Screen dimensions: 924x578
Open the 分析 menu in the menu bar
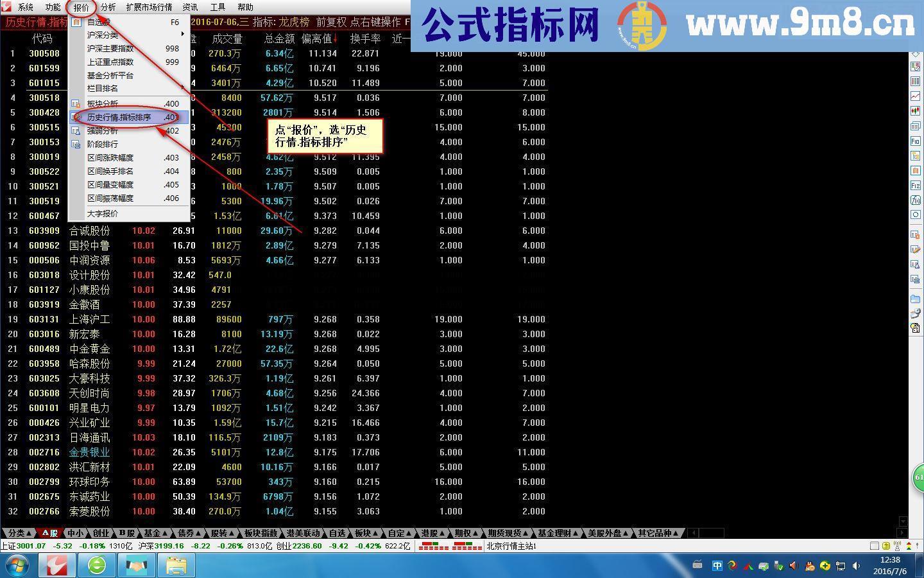[x=108, y=7]
